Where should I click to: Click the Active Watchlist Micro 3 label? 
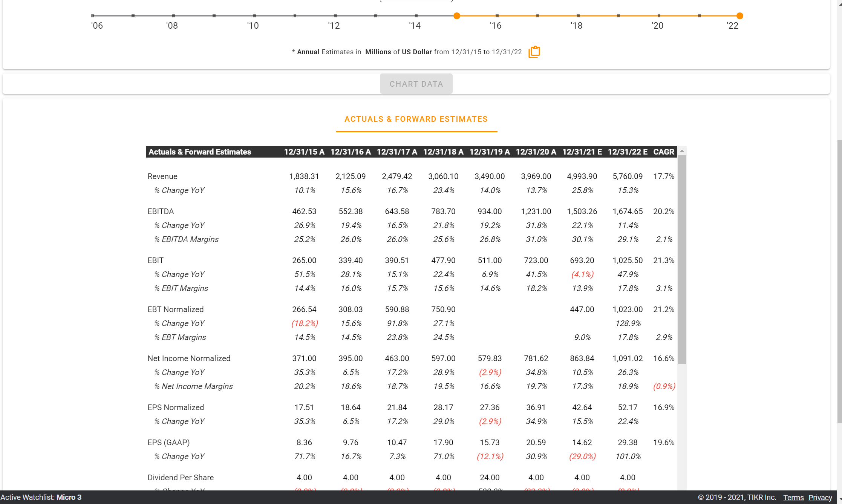41,497
